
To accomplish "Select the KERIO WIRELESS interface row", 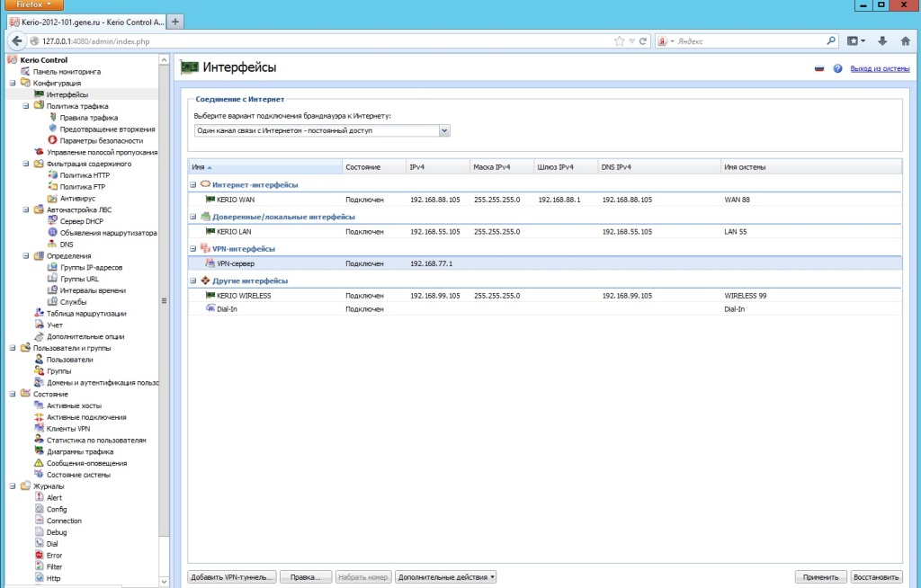I will (x=244, y=295).
